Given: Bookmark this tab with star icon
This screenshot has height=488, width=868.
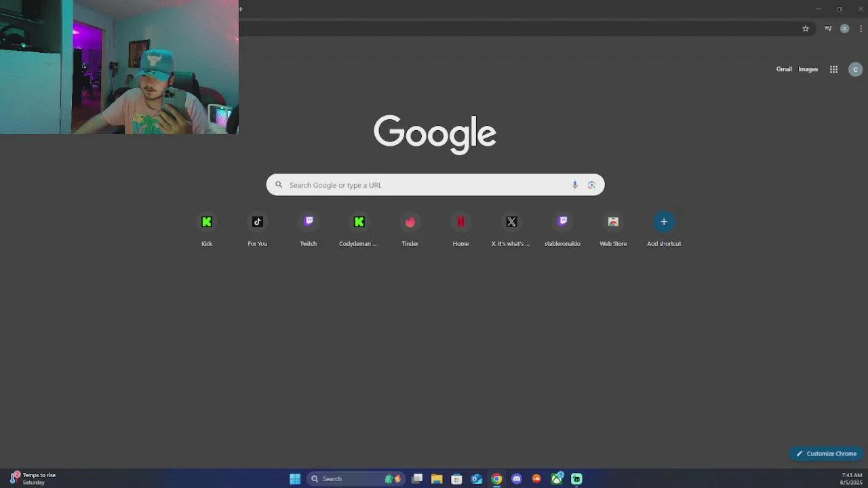Looking at the screenshot, I should click(x=806, y=28).
